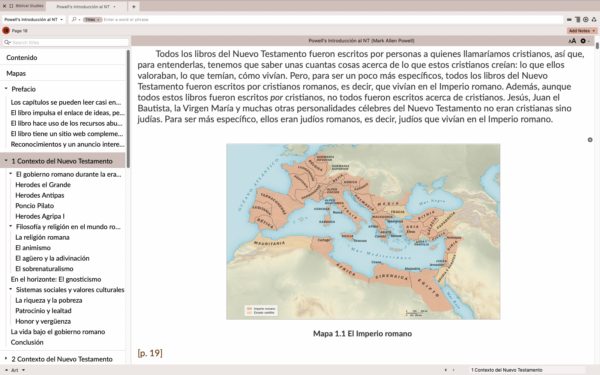Screen dimensions: 600x375
Task: Open a new tab with plus
Action: pos(134,7)
